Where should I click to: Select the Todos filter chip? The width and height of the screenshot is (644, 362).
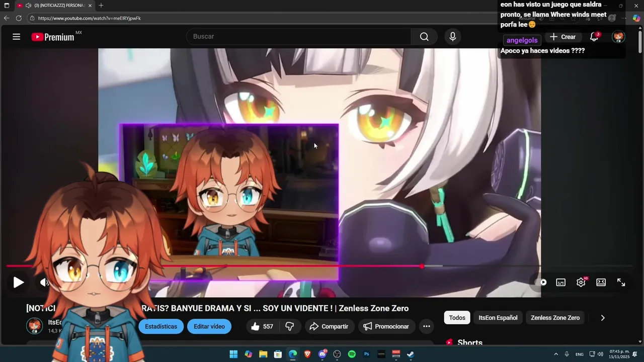(x=457, y=318)
